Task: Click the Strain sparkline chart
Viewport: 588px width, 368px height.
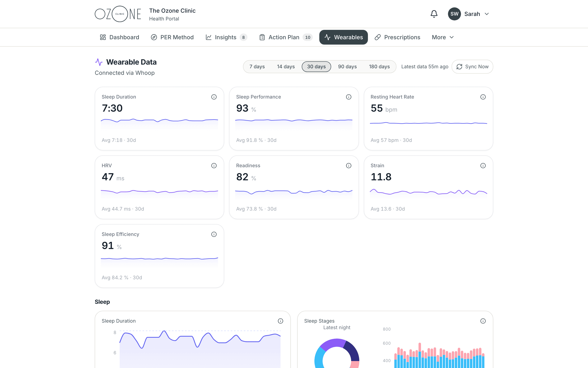Action: (428, 194)
